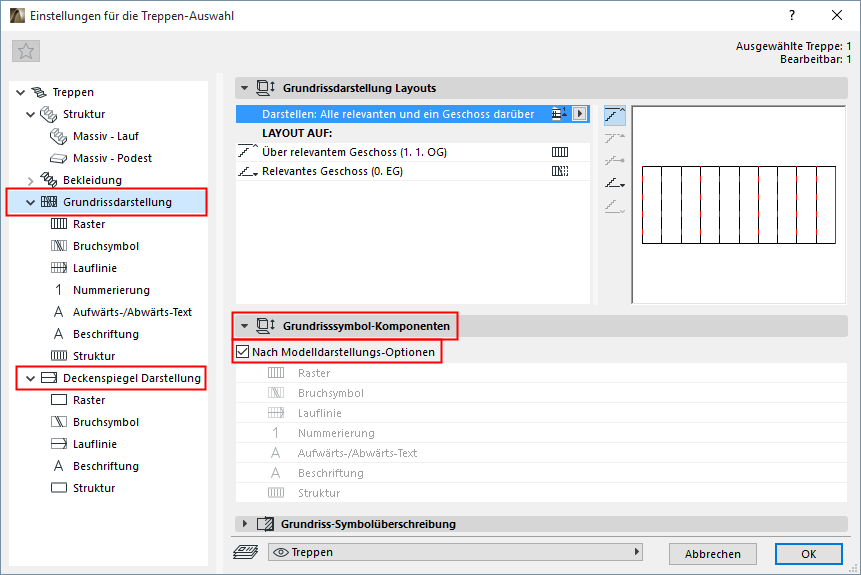Click the third story preview toggle icon
This screenshot has width=861, height=575.
pyautogui.click(x=615, y=160)
